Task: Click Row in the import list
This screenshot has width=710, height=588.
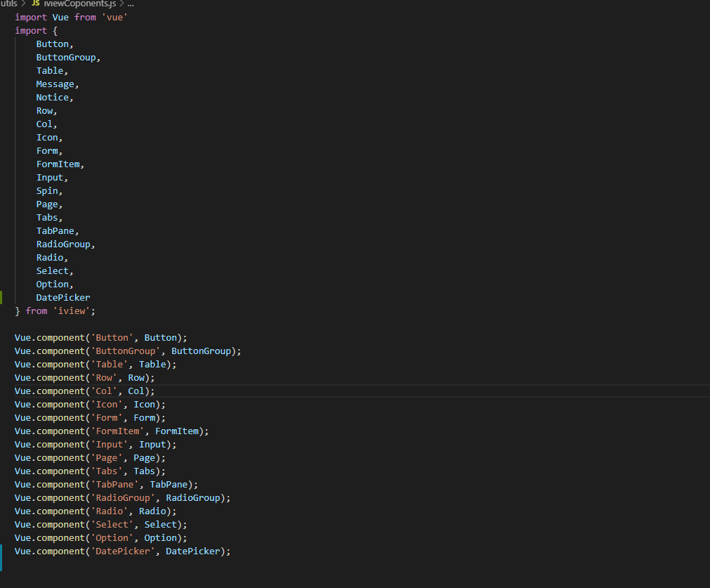Action: [44, 111]
